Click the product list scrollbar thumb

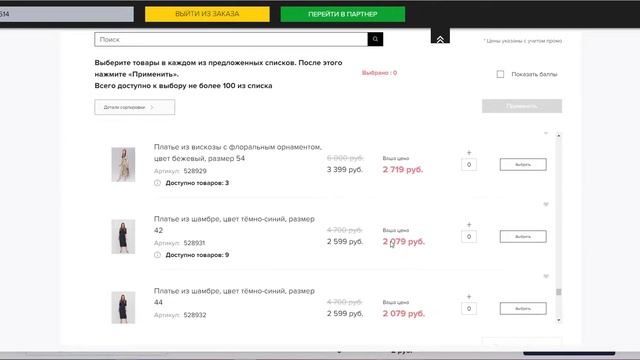(559, 292)
